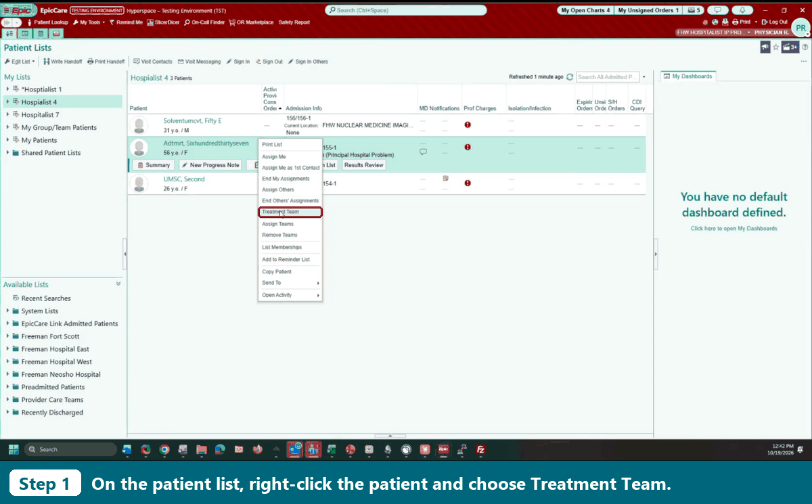Click Remind Me in the toolbar
The image size is (812, 504).
125,22
